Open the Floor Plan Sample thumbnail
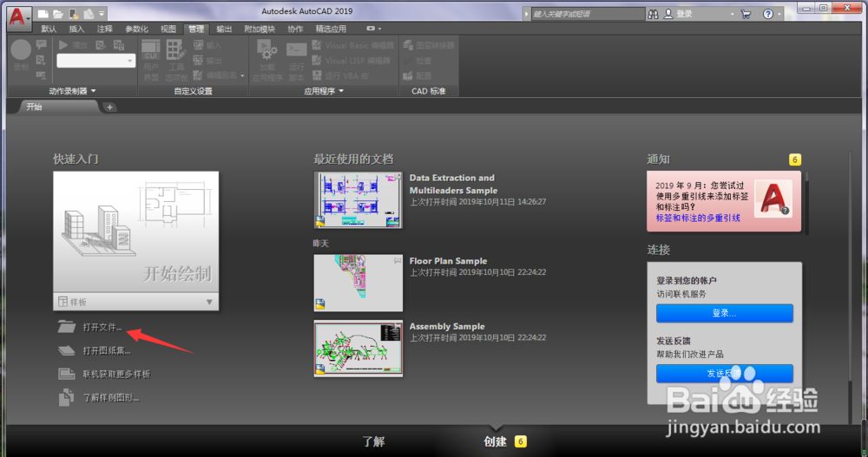Screen dimensions: 868x457 (x=358, y=283)
